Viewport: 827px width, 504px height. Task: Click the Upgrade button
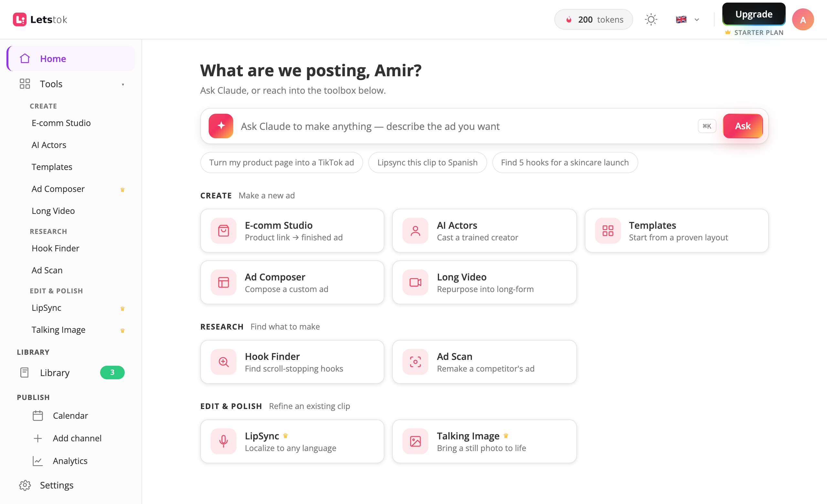click(x=753, y=14)
